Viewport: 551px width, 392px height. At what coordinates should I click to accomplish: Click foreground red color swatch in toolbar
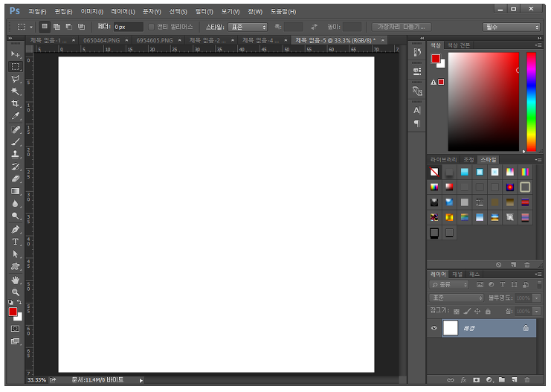click(13, 312)
